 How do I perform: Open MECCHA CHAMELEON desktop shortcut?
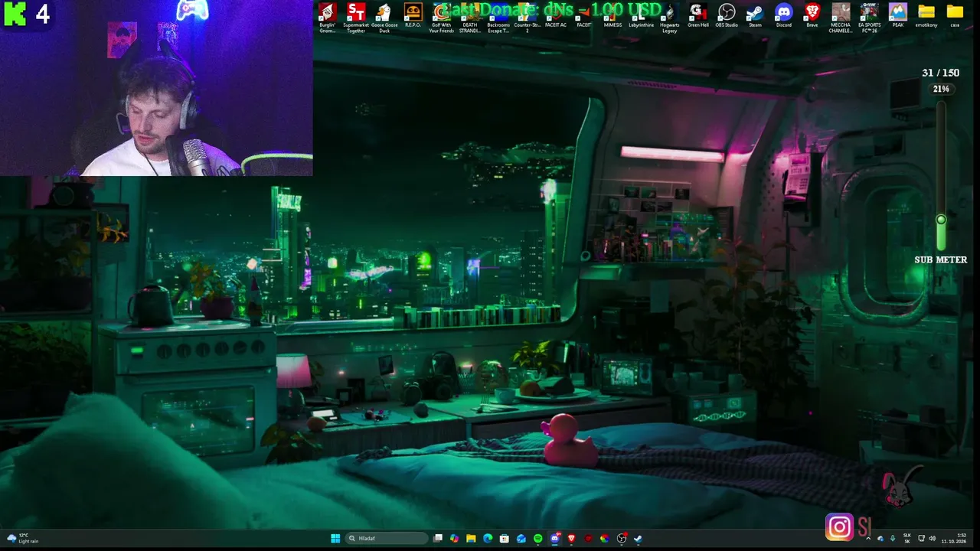coord(841,18)
